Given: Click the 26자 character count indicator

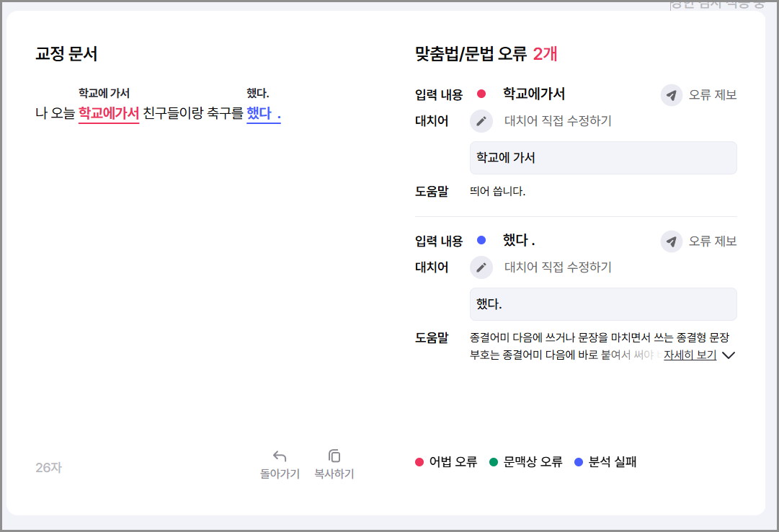Looking at the screenshot, I should click(48, 468).
